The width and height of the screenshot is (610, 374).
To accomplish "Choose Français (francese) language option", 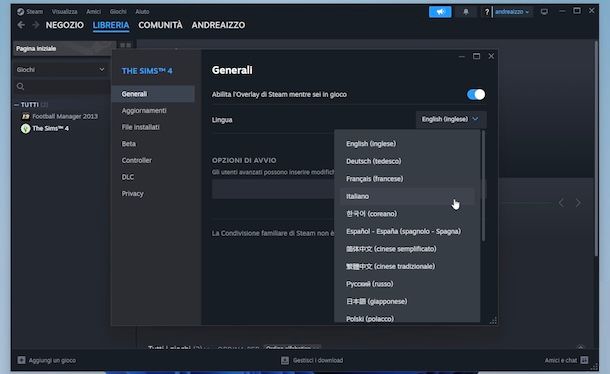I will coord(407,179).
